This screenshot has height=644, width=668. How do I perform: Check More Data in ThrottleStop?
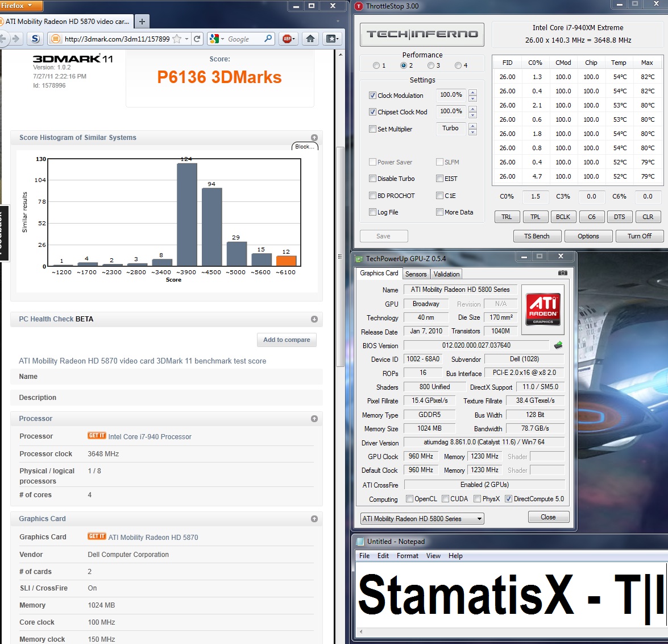click(439, 212)
